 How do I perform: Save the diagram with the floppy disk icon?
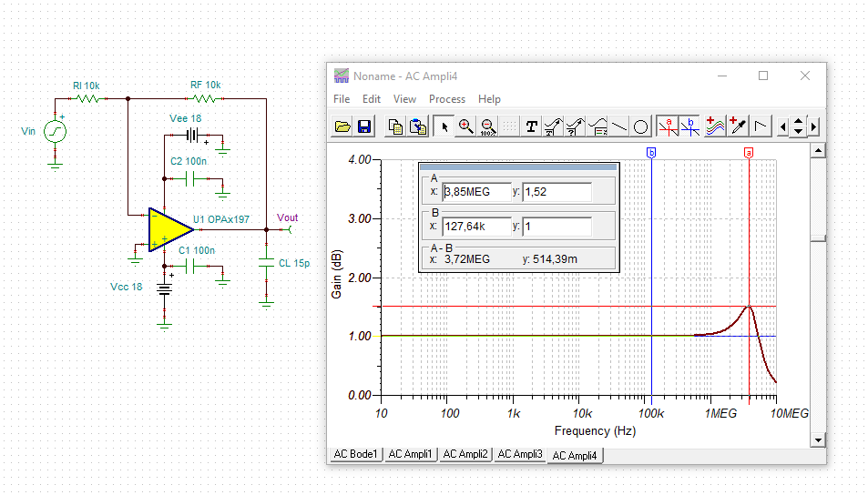(363, 126)
